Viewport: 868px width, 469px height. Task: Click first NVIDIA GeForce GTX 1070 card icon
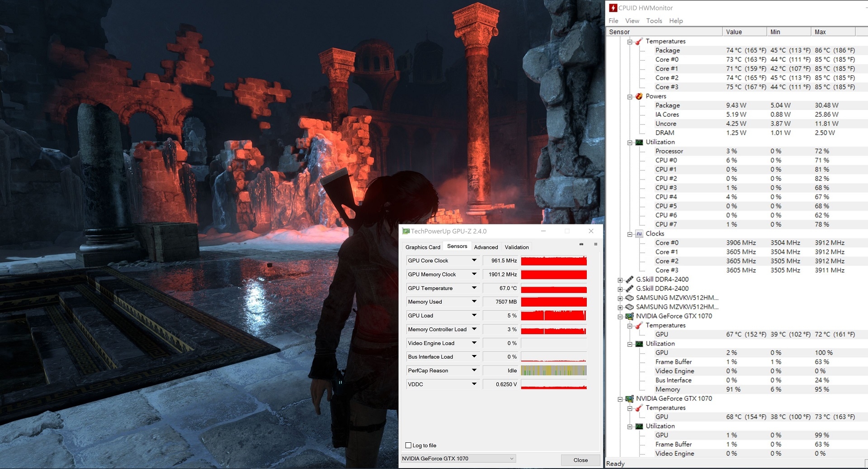click(629, 316)
